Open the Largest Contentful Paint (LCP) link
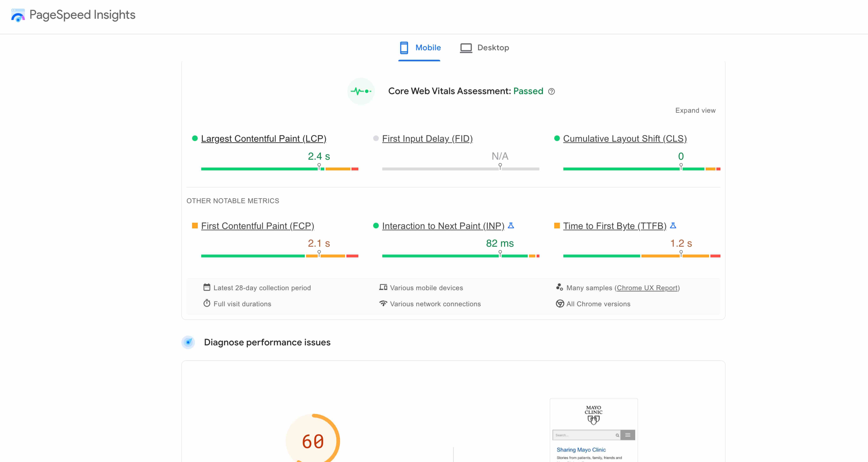The height and width of the screenshot is (462, 868). coord(264,139)
